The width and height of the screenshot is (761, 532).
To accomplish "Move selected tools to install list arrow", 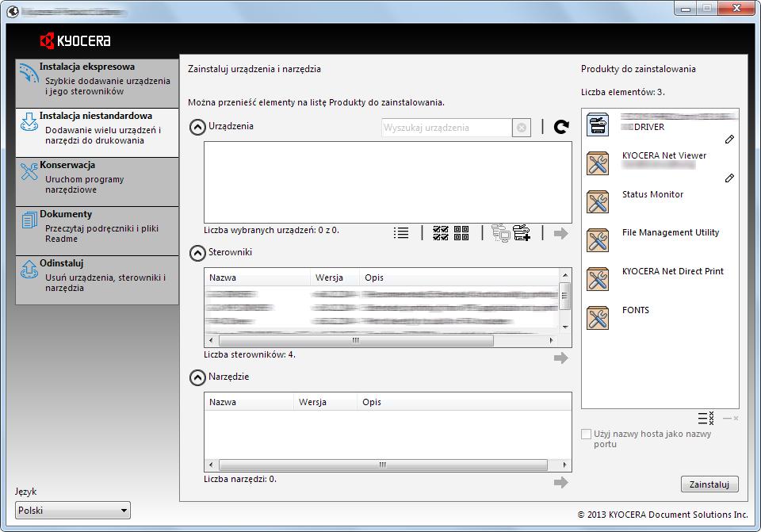I will [560, 483].
